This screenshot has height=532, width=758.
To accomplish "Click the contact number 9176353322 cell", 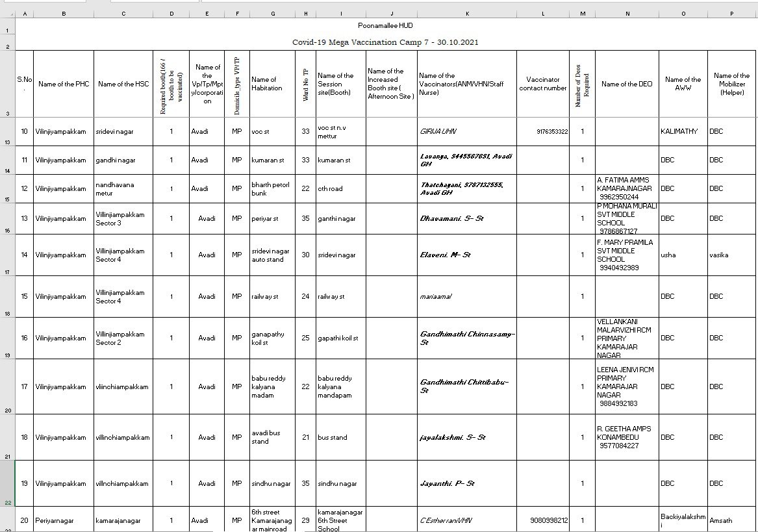I will point(543,132).
